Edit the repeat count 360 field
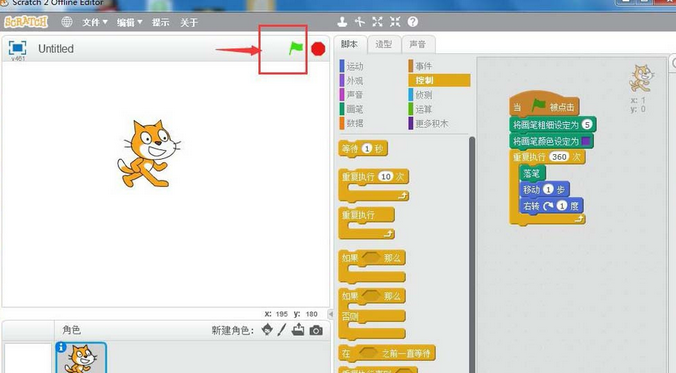 (x=559, y=157)
